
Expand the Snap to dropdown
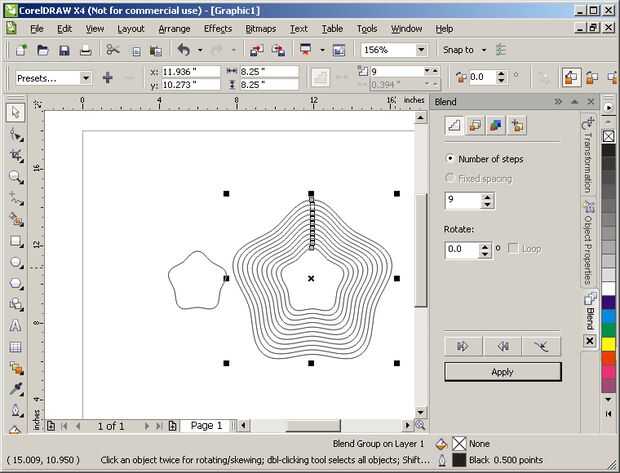pyautogui.click(x=484, y=50)
